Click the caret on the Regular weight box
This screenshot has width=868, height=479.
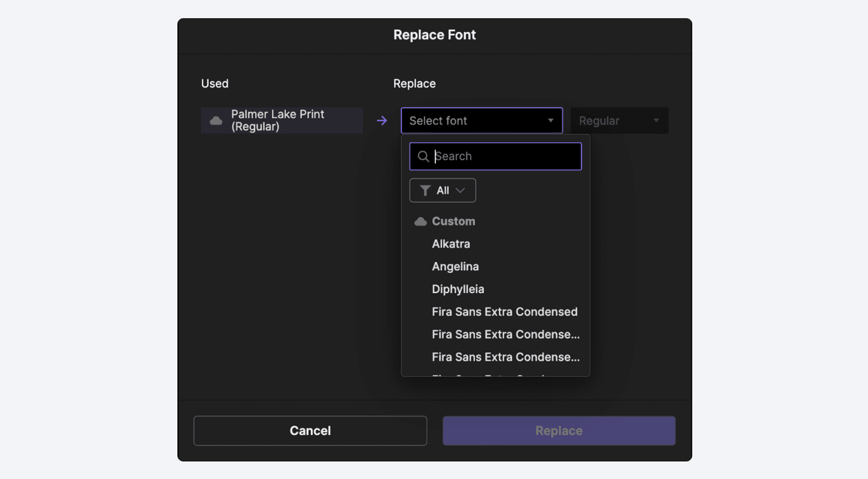click(x=657, y=121)
